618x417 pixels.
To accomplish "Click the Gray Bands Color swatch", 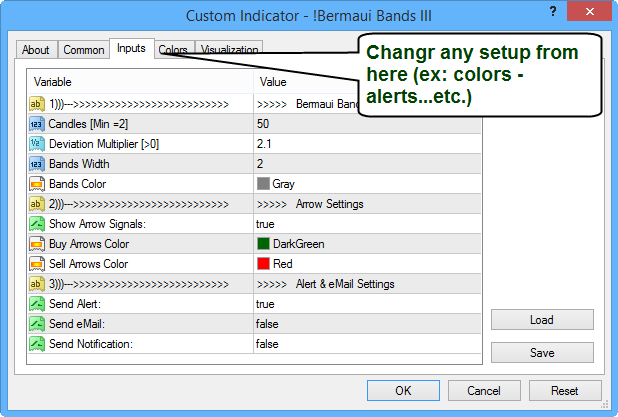I will [264, 184].
